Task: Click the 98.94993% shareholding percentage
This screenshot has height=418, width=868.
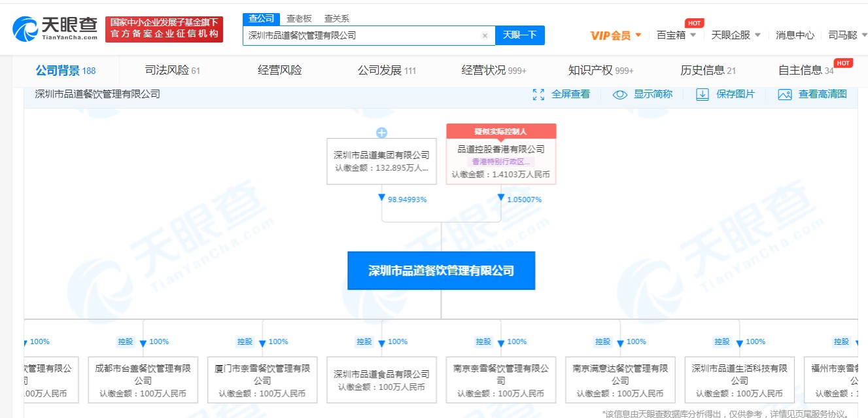Action: [x=407, y=200]
